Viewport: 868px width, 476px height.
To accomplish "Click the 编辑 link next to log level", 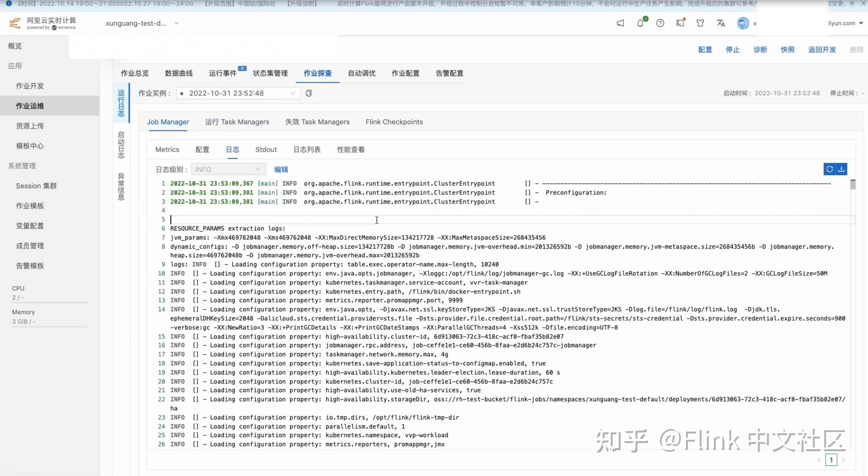I will [281, 170].
